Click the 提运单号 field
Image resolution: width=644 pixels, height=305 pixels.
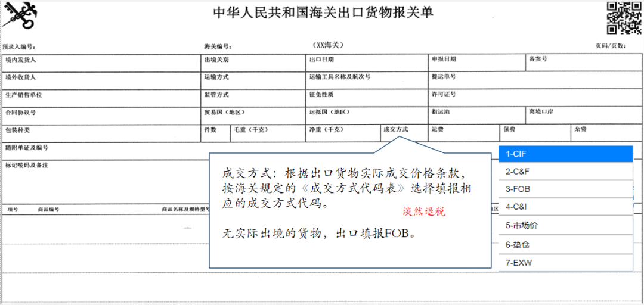(535, 80)
